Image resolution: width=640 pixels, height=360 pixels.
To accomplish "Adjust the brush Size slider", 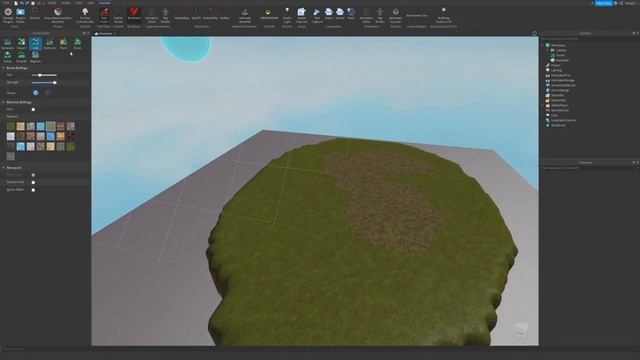I will point(44,75).
